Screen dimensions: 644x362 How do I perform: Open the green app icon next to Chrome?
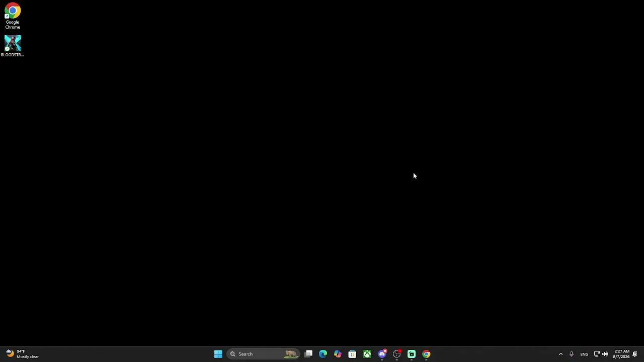pos(412,354)
